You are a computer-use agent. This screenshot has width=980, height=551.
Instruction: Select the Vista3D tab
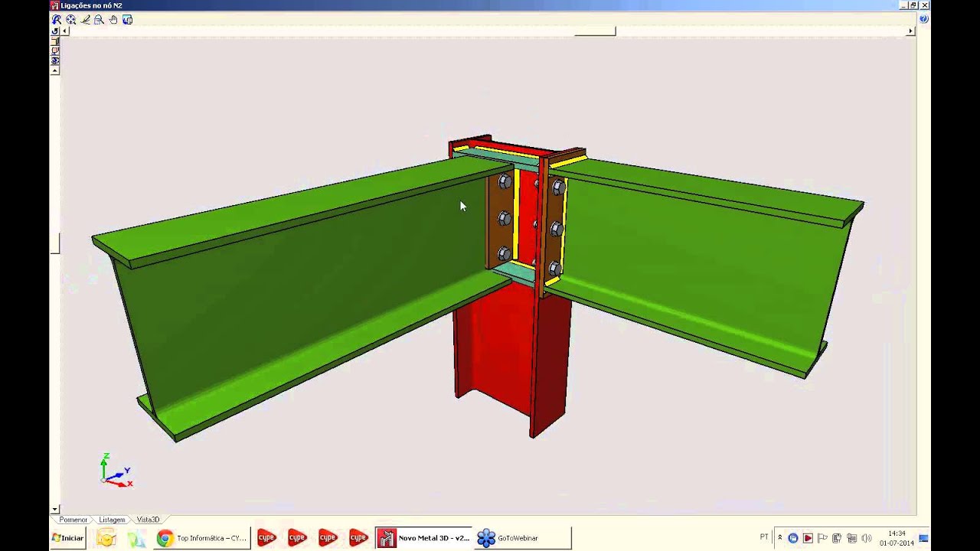[148, 520]
